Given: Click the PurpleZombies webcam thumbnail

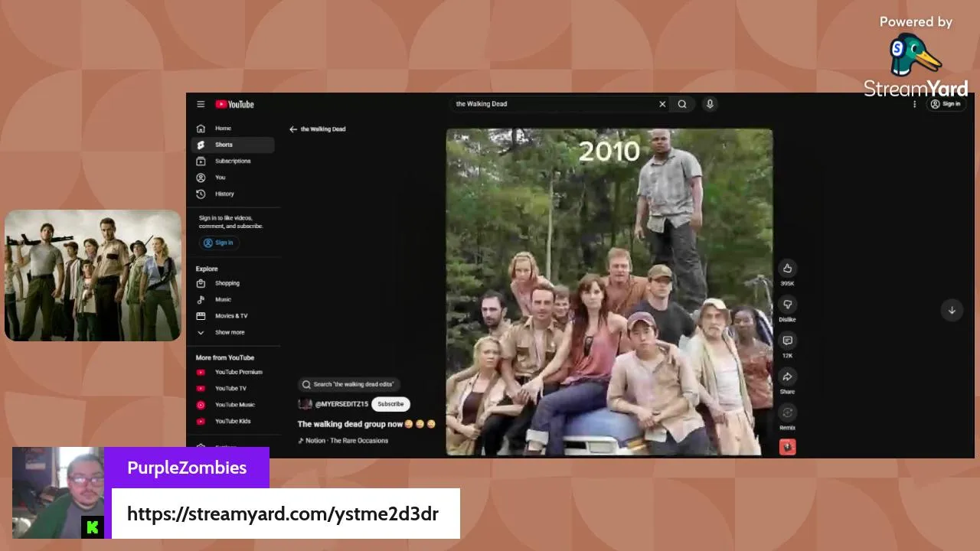Looking at the screenshot, I should point(58,493).
